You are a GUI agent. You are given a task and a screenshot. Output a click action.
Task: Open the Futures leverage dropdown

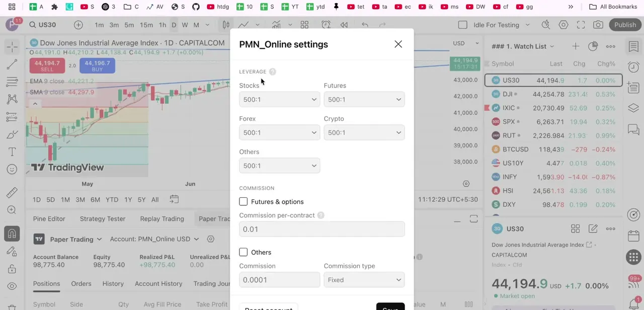click(364, 100)
